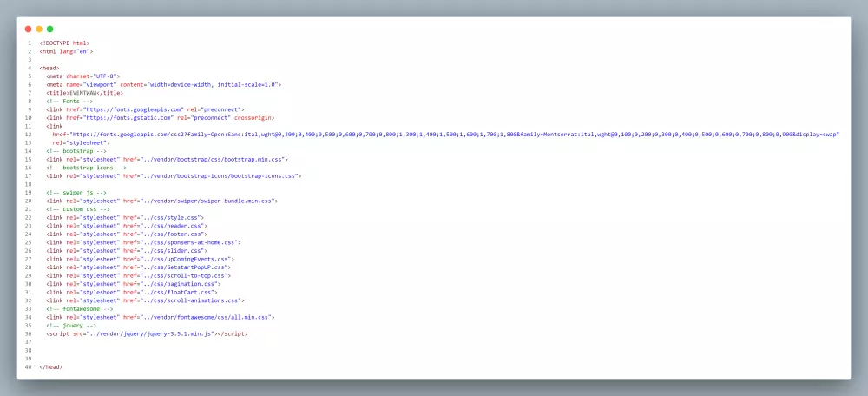Viewport: 868px width, 396px height.
Task: Select the fontawesome all.min.css link line
Action: [x=161, y=317]
